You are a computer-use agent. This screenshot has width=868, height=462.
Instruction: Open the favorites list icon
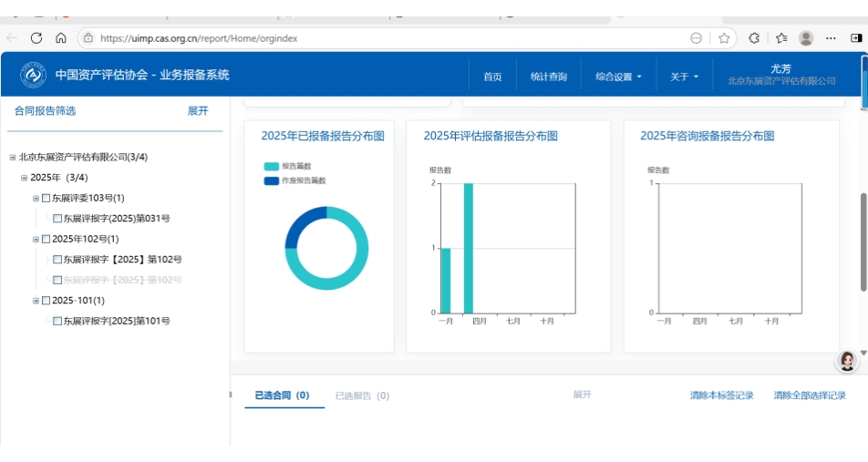click(781, 38)
